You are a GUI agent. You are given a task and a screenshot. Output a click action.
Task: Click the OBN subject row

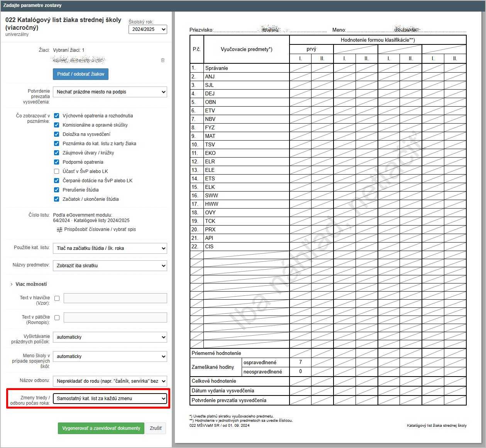pos(328,102)
